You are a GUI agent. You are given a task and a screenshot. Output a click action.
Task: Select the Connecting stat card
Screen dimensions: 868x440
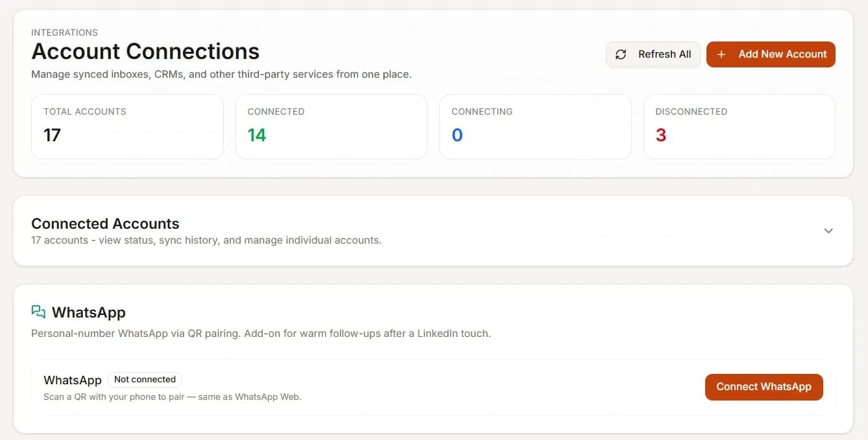[x=535, y=127]
